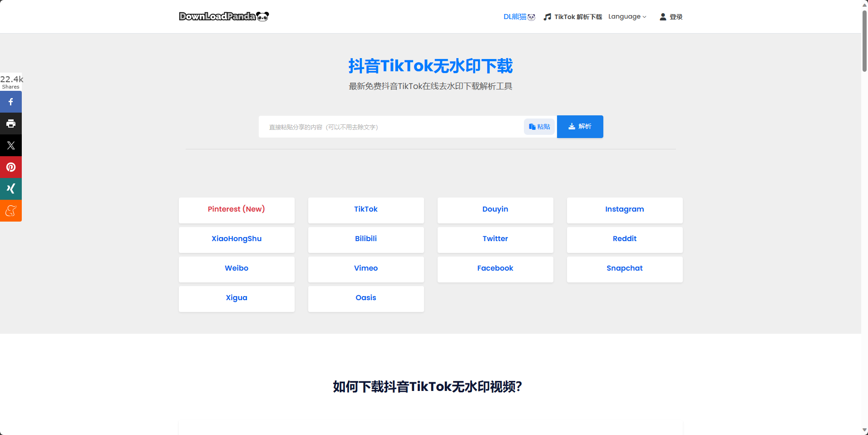
Task: Click the Xing share icon
Action: click(x=11, y=189)
